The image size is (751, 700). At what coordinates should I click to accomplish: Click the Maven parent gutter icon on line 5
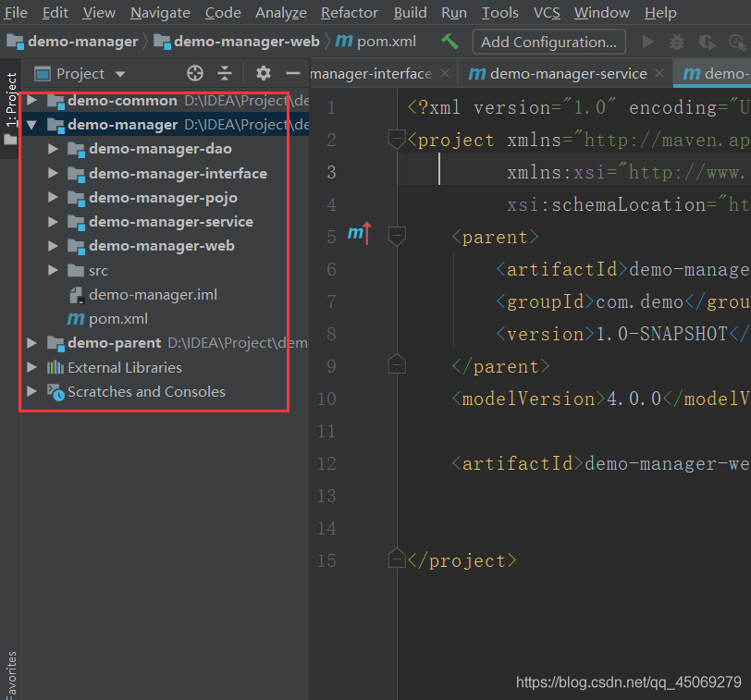click(358, 236)
